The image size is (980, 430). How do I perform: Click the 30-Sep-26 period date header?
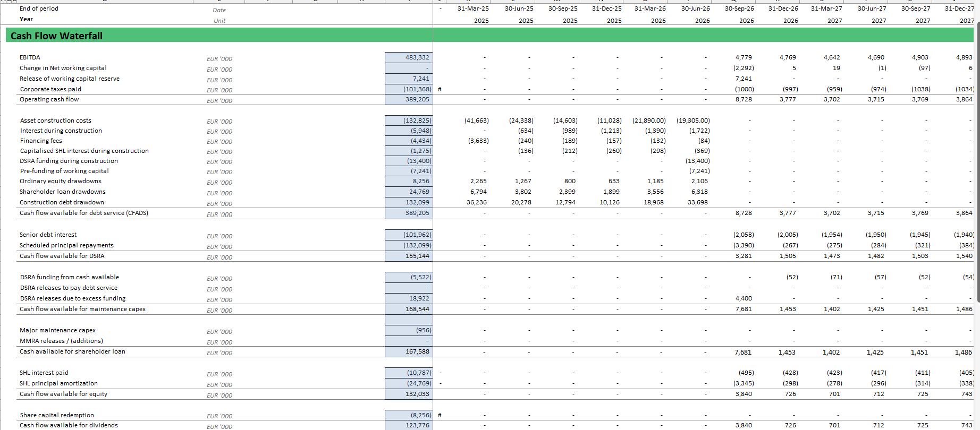[739, 8]
